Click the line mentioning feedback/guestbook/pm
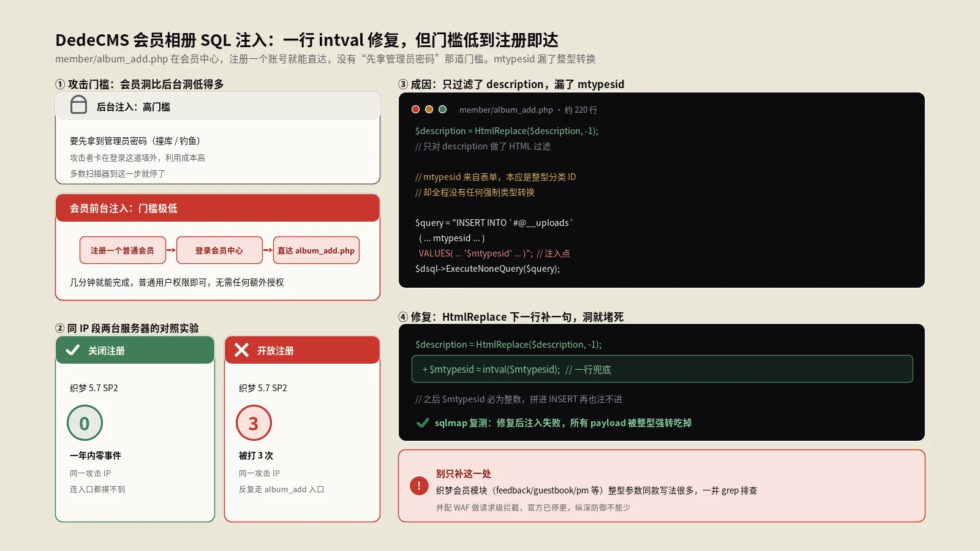 597,490
